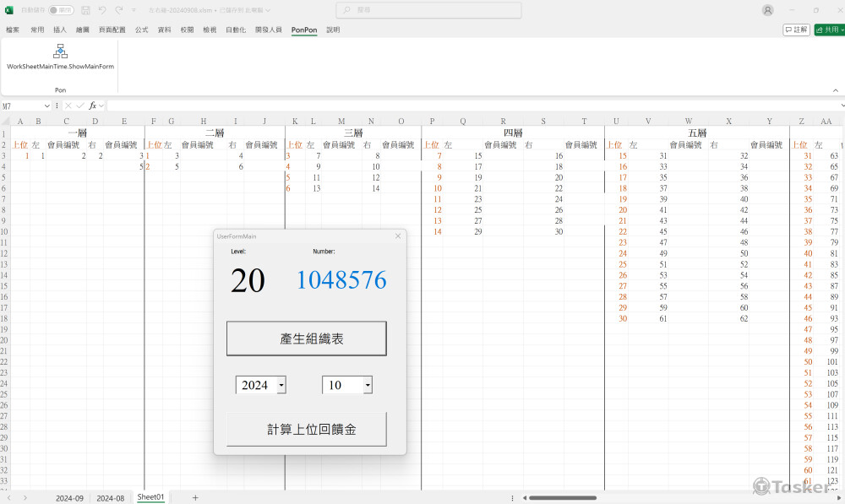Screen dimensions: 845x504
Task: Click the Redo arrow icon
Action: [x=119, y=10]
